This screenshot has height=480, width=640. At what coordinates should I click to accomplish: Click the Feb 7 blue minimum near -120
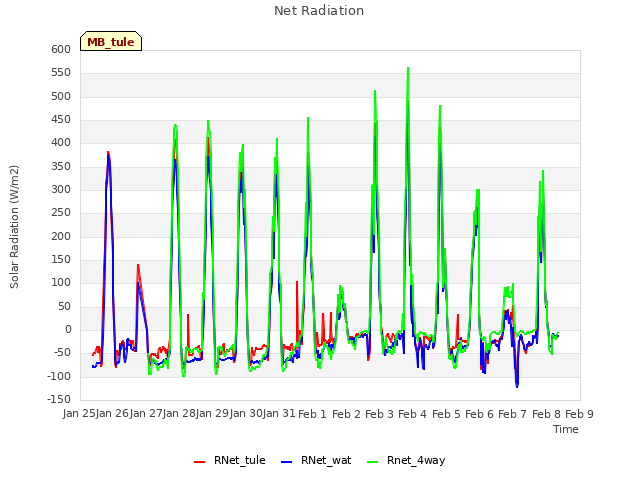[517, 386]
